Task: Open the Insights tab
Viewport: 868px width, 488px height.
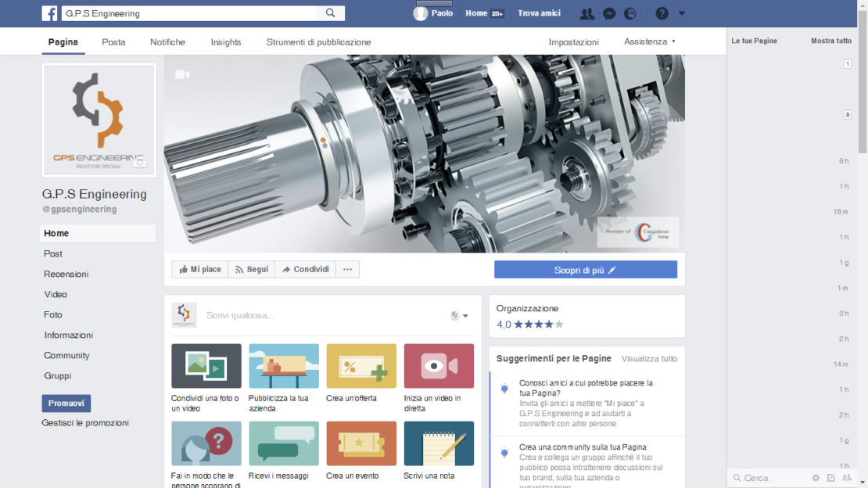Action: pos(226,42)
